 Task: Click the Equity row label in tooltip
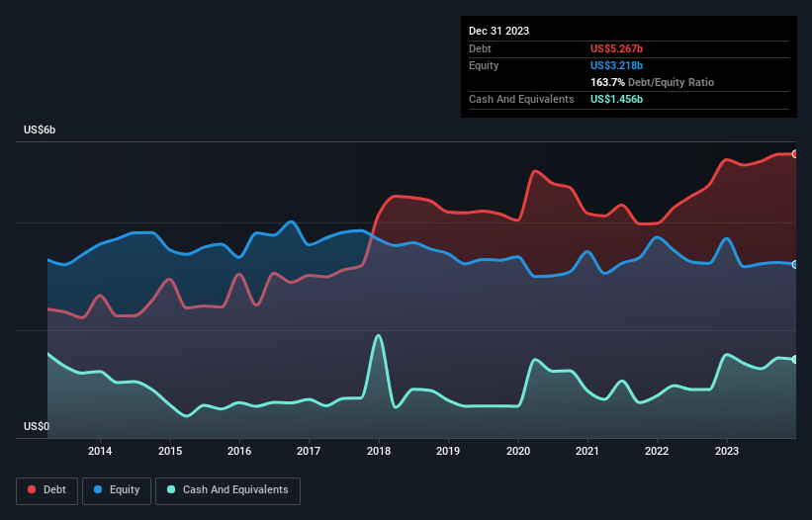pyautogui.click(x=484, y=65)
